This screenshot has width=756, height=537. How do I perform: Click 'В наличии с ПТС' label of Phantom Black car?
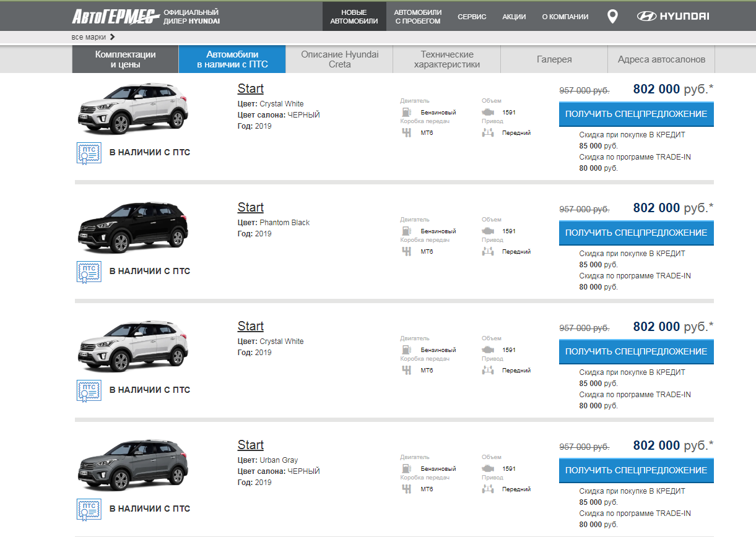coord(150,271)
